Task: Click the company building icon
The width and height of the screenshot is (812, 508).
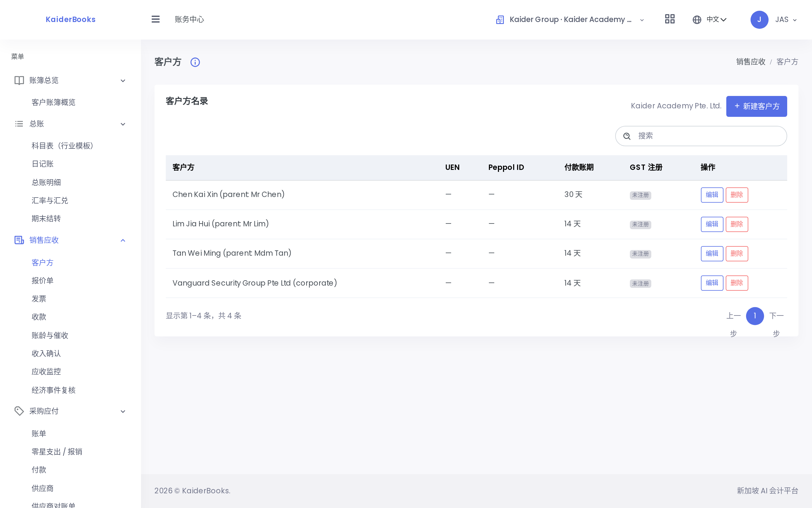Action: click(500, 20)
